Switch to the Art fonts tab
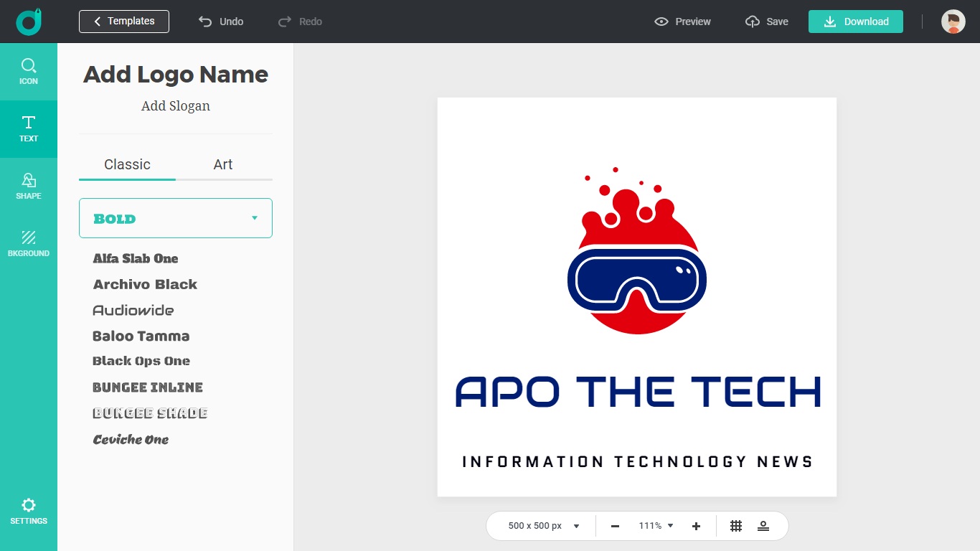The height and width of the screenshot is (551, 980). (223, 164)
